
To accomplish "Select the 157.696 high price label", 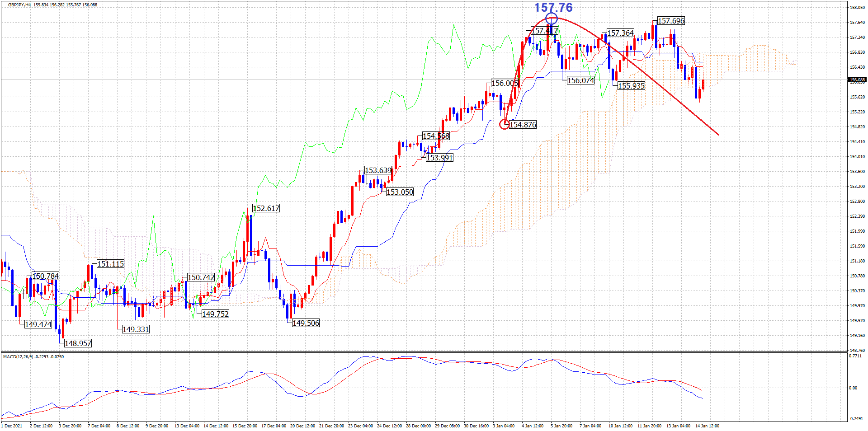I will [x=671, y=21].
